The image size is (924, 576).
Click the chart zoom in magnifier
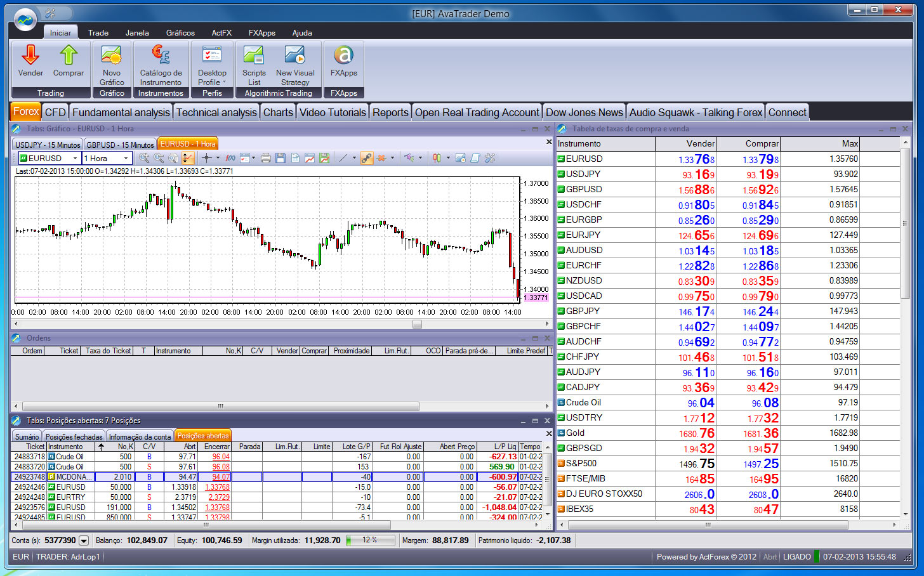point(144,158)
